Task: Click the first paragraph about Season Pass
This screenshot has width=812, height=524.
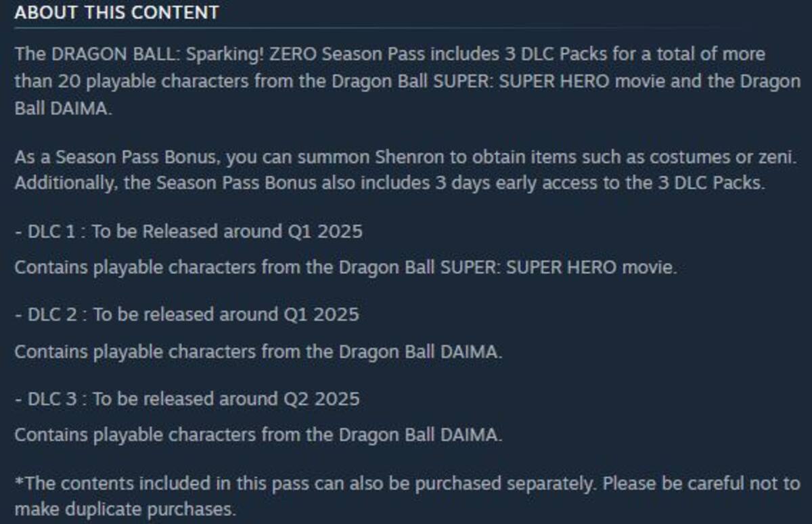Action: point(407,81)
